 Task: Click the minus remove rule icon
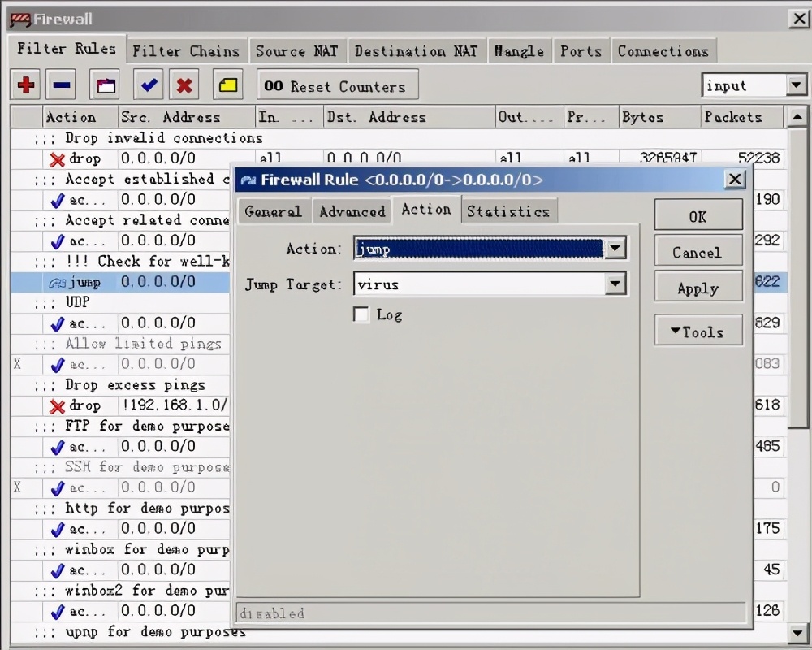(62, 84)
